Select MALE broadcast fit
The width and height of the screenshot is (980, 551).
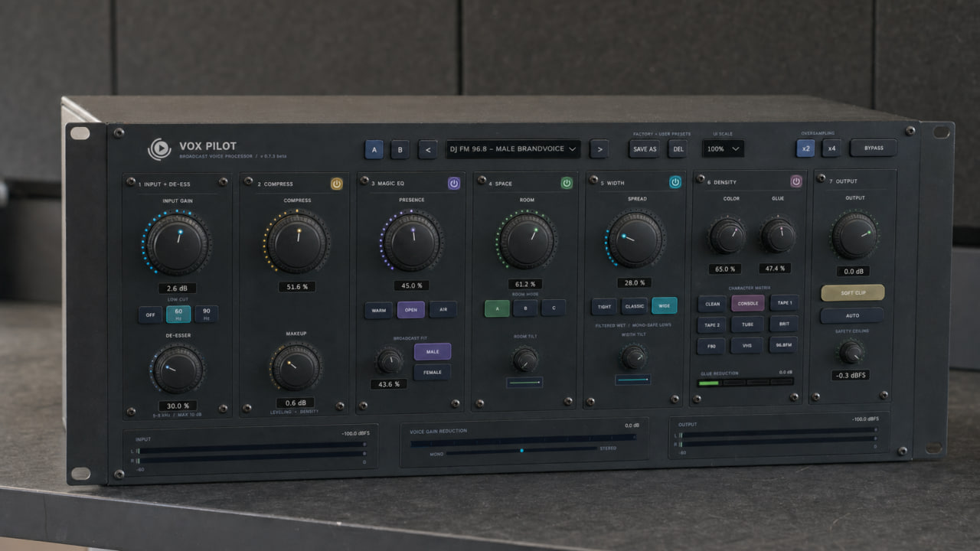433,351
